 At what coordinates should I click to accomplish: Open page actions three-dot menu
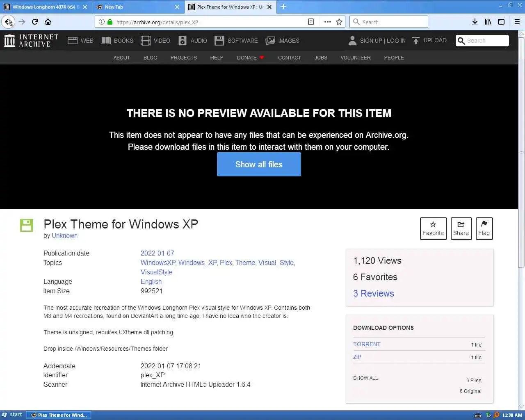(x=327, y=22)
